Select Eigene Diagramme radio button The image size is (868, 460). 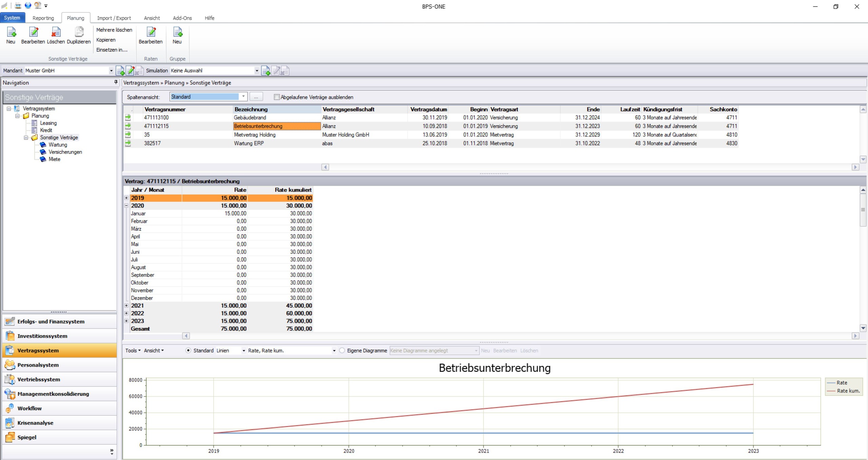[x=342, y=350]
